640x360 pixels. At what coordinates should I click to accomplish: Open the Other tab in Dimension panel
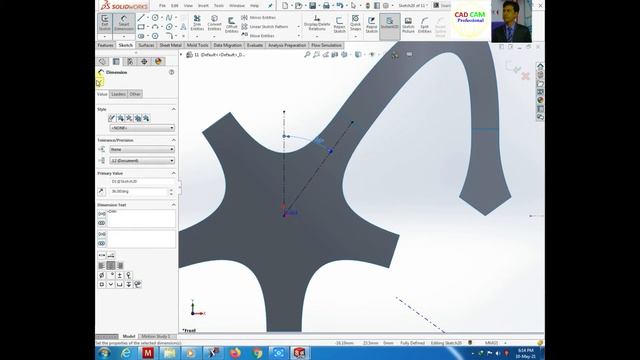[135, 94]
